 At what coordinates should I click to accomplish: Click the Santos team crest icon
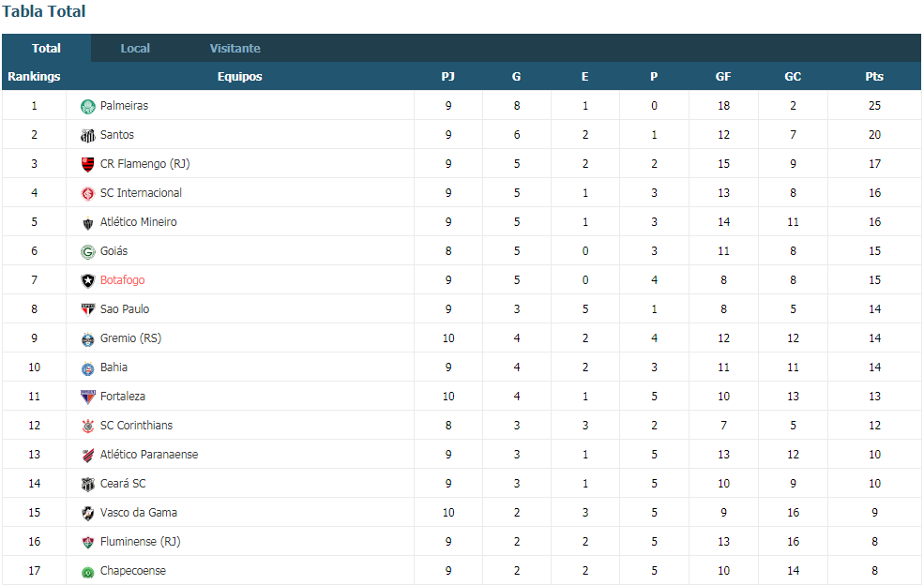[x=88, y=136]
